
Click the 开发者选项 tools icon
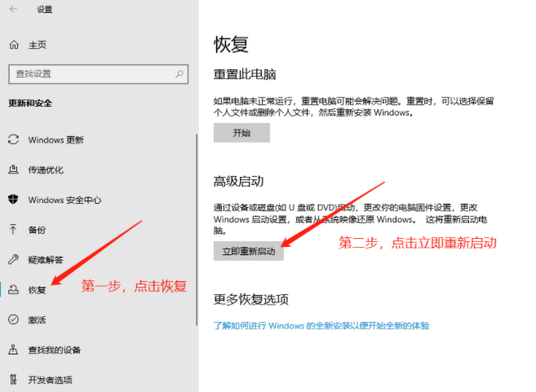coord(13,379)
